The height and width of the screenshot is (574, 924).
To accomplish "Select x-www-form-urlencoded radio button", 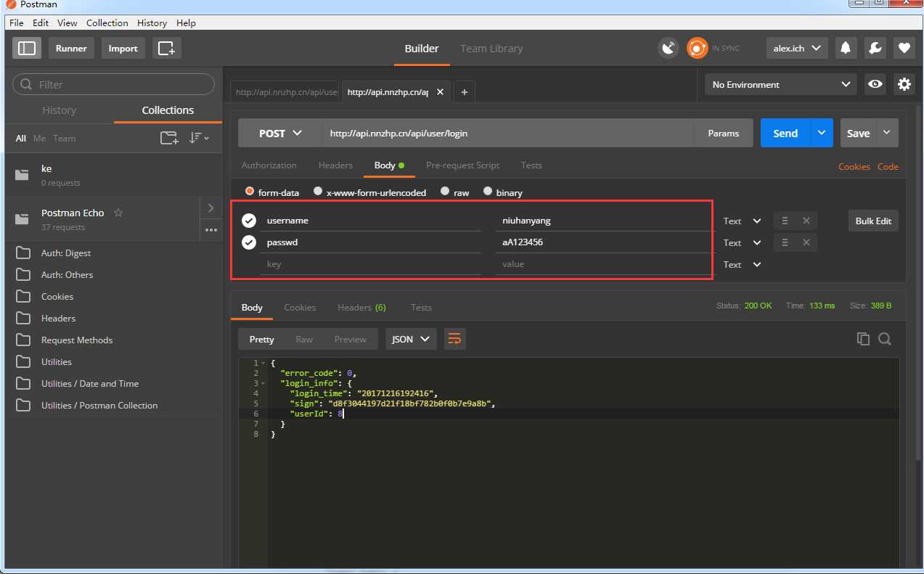I will 318,192.
